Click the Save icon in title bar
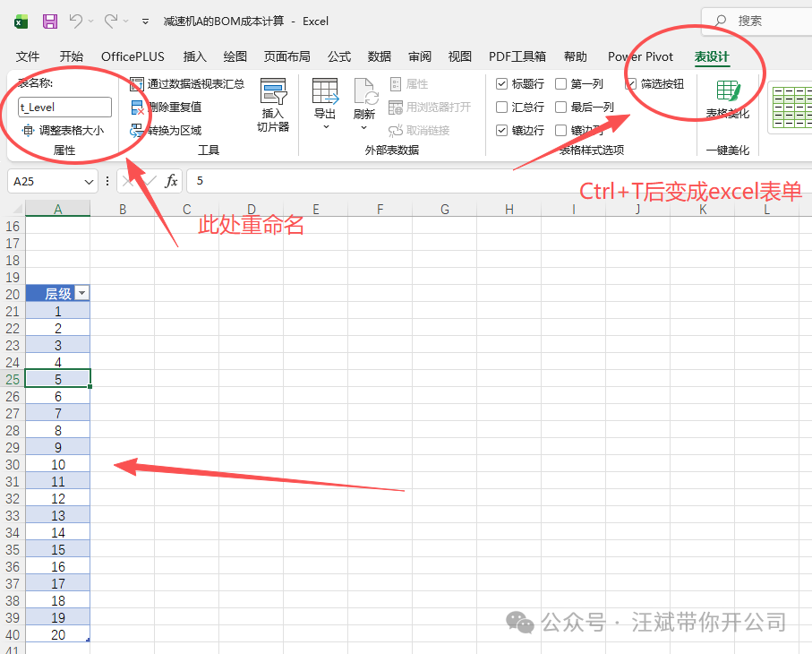The image size is (812, 654). click(x=50, y=21)
